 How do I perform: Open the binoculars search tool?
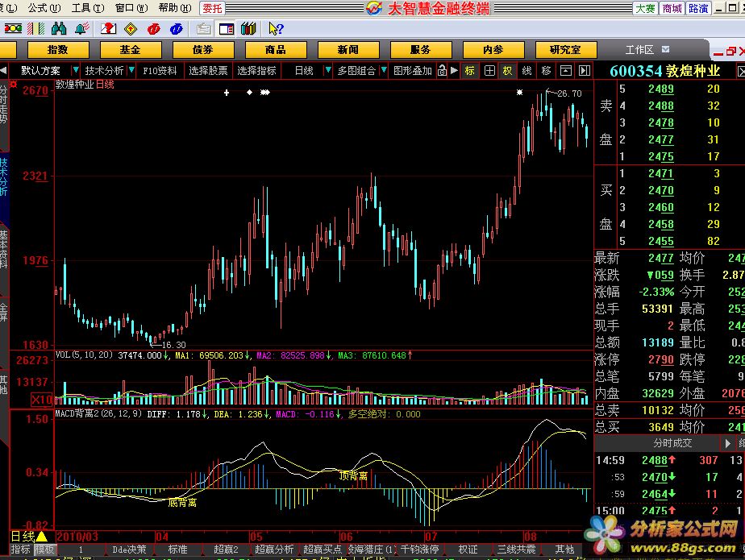pyautogui.click(x=59, y=29)
